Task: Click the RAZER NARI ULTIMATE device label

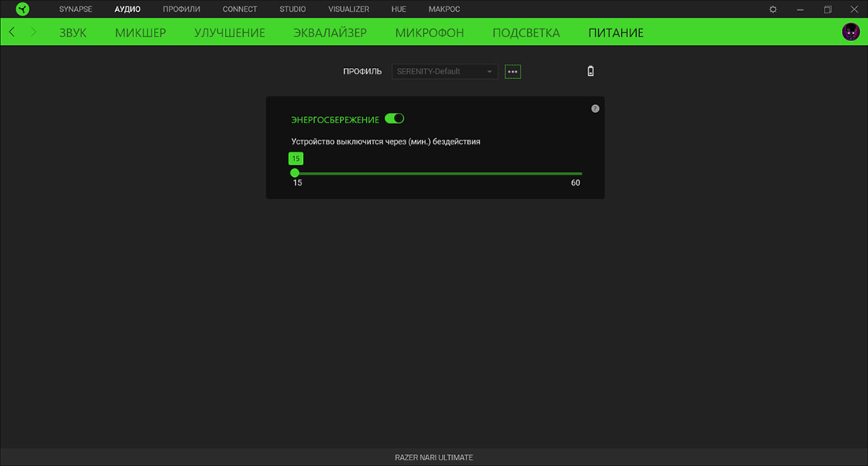Action: [434, 457]
